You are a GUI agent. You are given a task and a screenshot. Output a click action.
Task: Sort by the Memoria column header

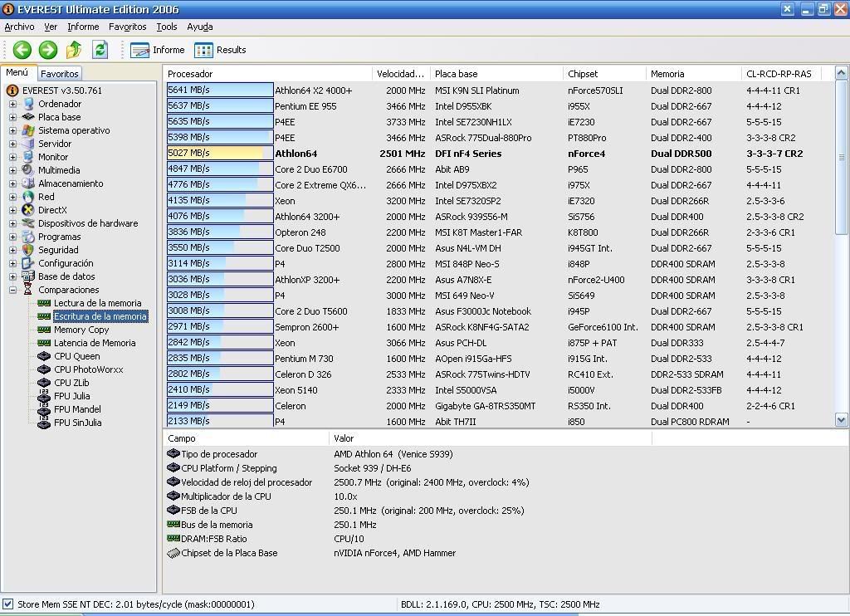pyautogui.click(x=693, y=74)
